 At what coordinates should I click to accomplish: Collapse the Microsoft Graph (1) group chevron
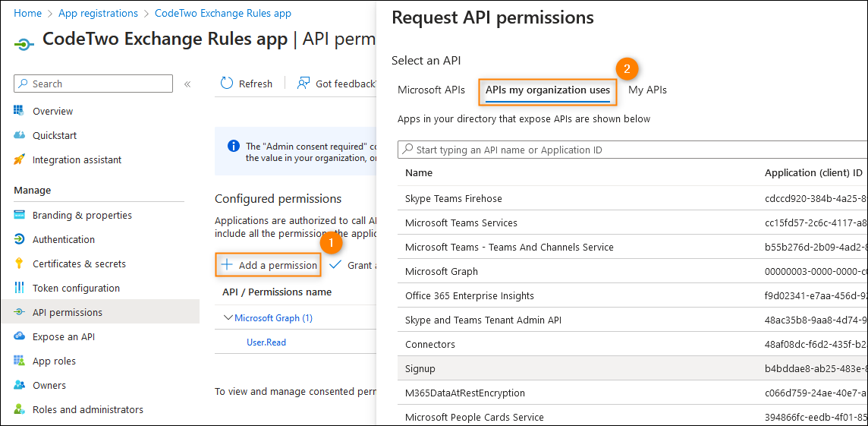click(228, 317)
